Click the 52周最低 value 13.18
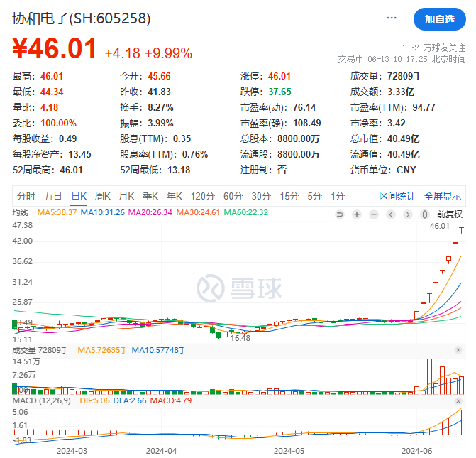476x458 pixels. coord(179,170)
